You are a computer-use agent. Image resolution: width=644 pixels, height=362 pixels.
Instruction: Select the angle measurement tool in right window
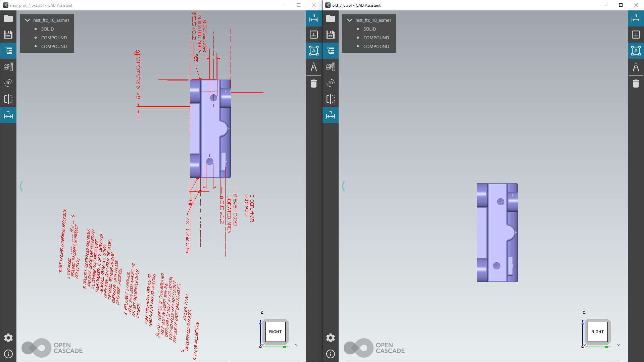point(636,67)
